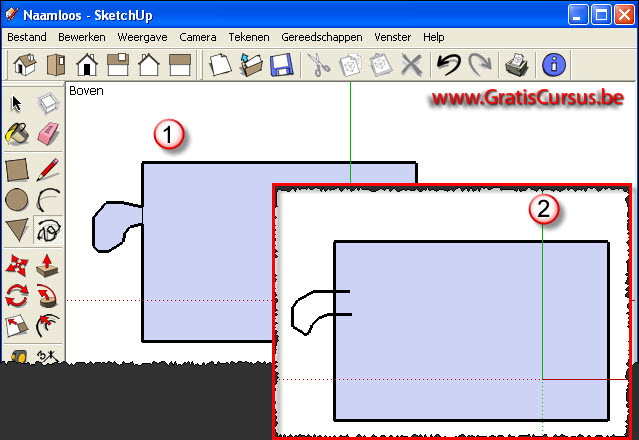Undo the last action
Screen dimensions: 639x440
(x=448, y=64)
